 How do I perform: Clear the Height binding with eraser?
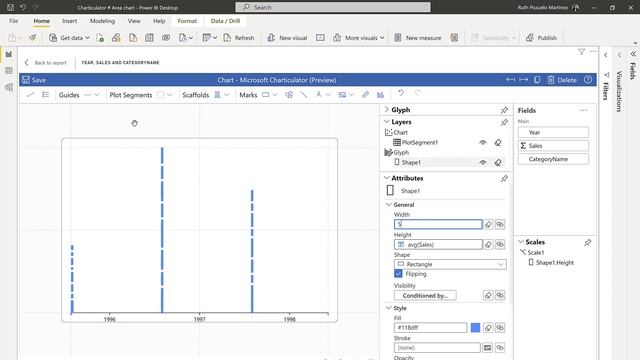point(488,244)
